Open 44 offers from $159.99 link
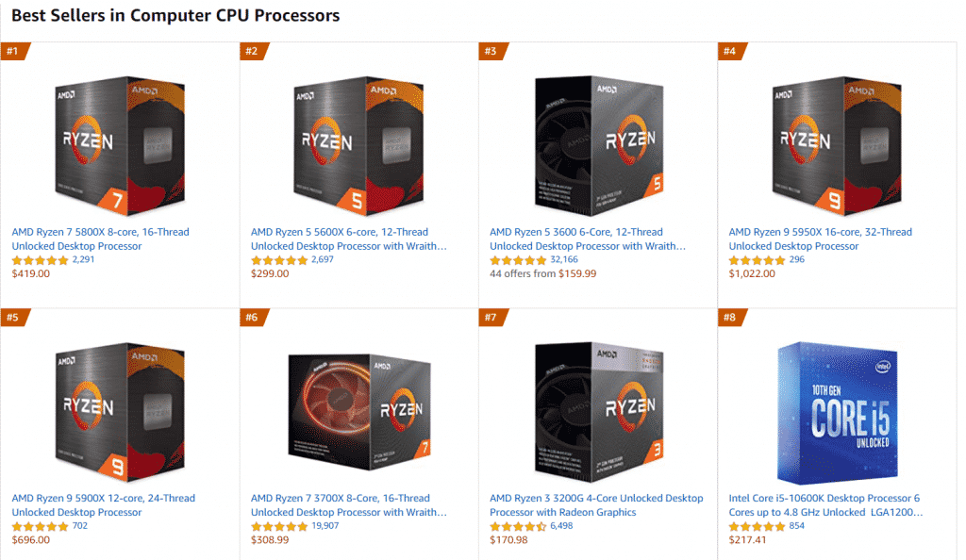 pos(542,273)
